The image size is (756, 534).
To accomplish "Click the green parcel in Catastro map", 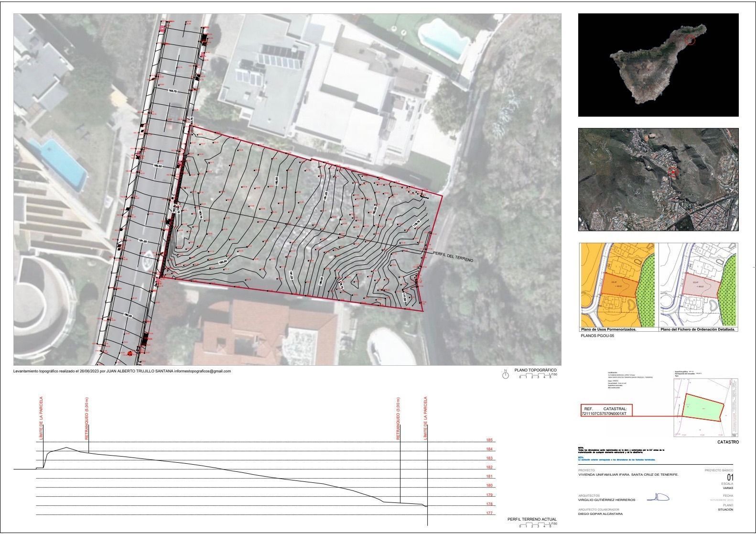I will [x=702, y=408].
